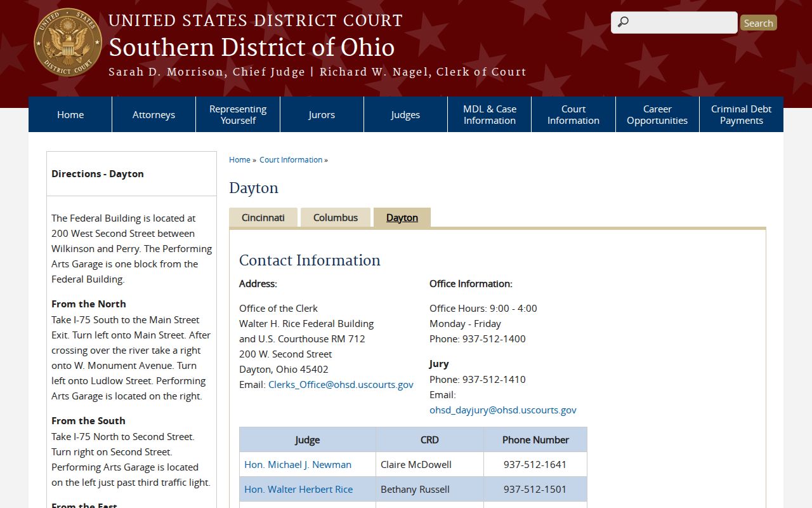
Task: Click phone number 937-512-1641
Action: pyautogui.click(x=535, y=465)
